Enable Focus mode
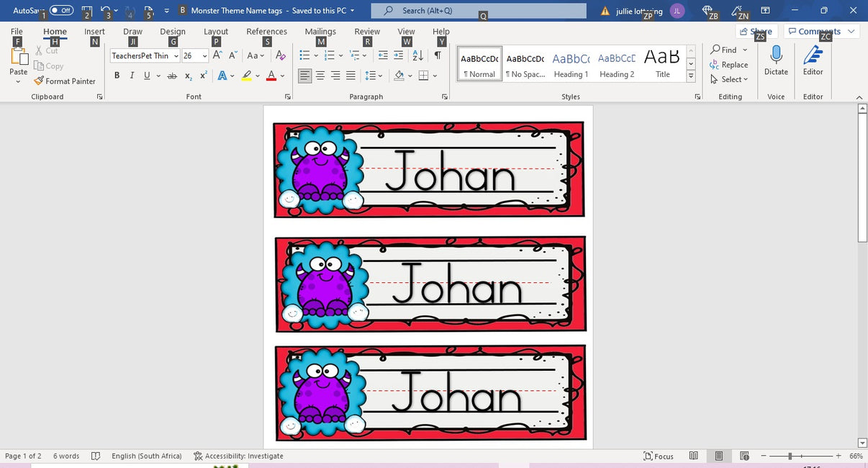Viewport: 868px width, 468px height. coord(659,456)
